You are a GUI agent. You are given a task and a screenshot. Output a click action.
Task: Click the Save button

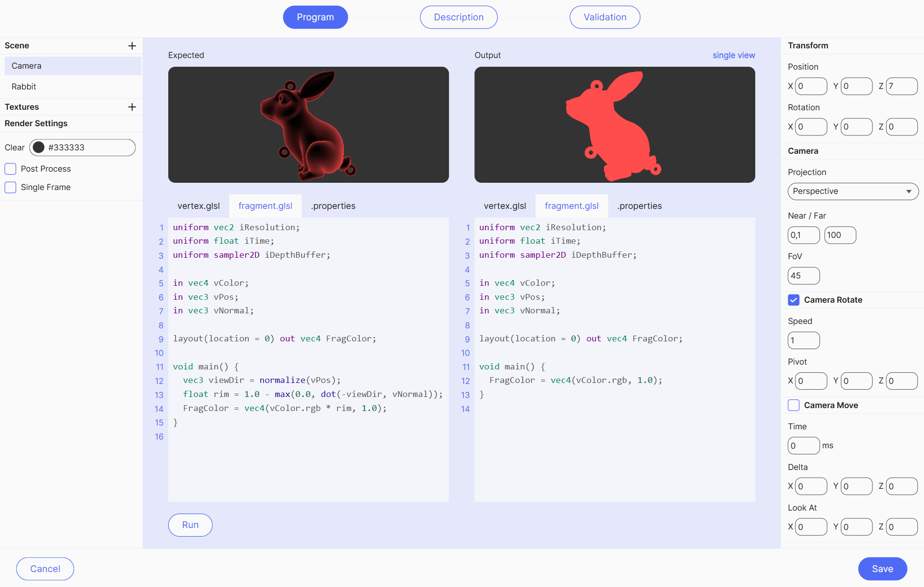882,569
